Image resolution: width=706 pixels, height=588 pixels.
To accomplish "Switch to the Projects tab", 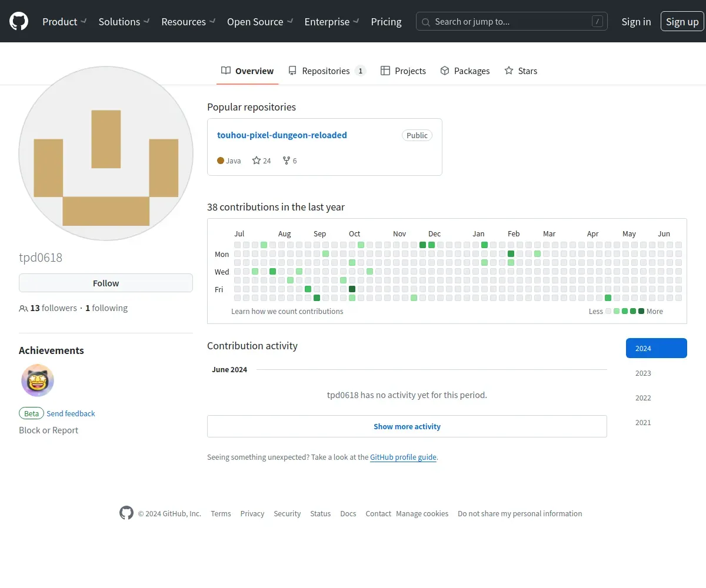I will (403, 71).
